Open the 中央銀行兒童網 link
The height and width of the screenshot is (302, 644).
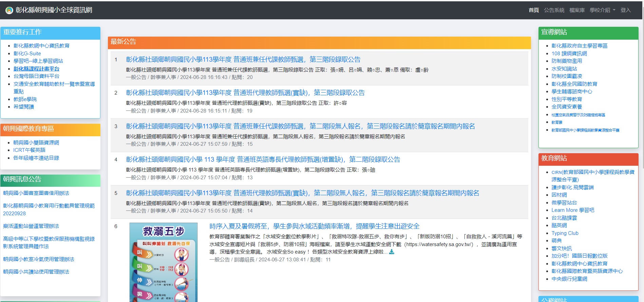click(x=569, y=279)
